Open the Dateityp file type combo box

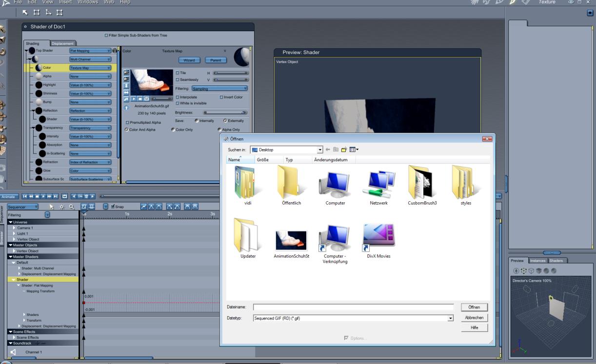(x=354, y=318)
